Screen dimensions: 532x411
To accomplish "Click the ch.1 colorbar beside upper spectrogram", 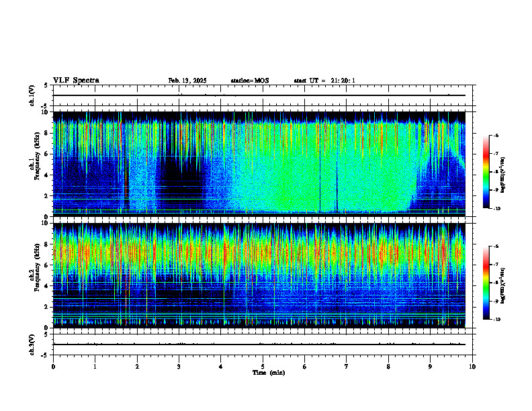I will click(486, 172).
